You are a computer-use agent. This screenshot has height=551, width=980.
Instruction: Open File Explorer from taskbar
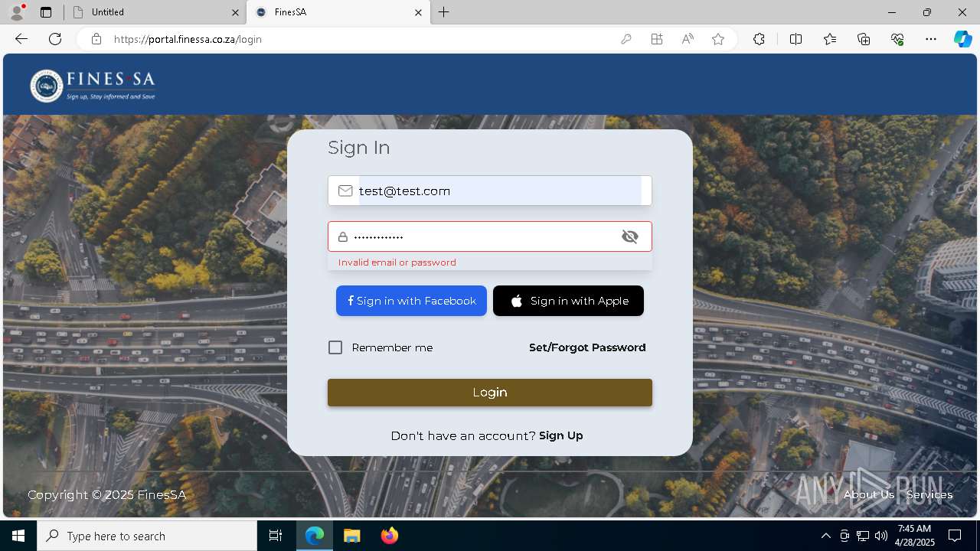coord(351,536)
